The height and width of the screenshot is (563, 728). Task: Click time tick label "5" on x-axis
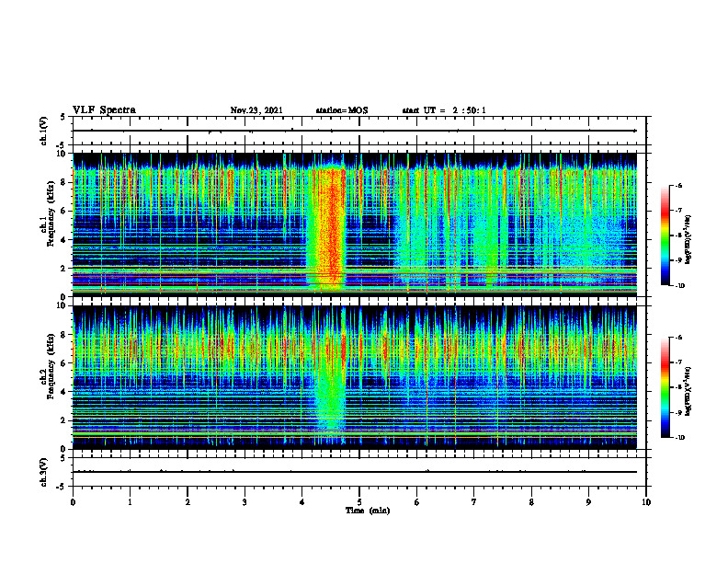pos(359,502)
